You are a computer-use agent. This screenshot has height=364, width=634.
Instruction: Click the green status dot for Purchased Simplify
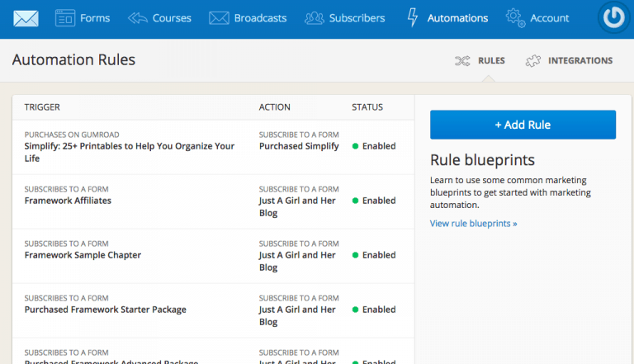coord(356,146)
